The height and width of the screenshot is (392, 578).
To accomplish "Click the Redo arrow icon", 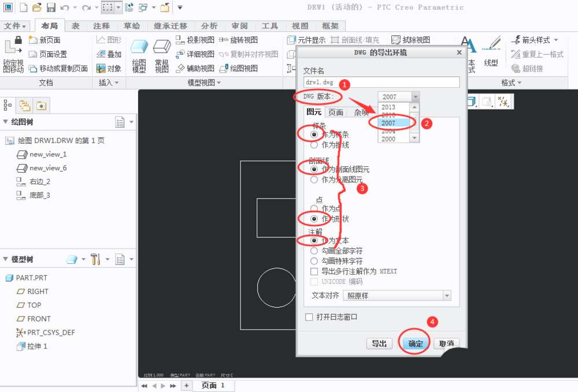I will pyautogui.click(x=86, y=8).
